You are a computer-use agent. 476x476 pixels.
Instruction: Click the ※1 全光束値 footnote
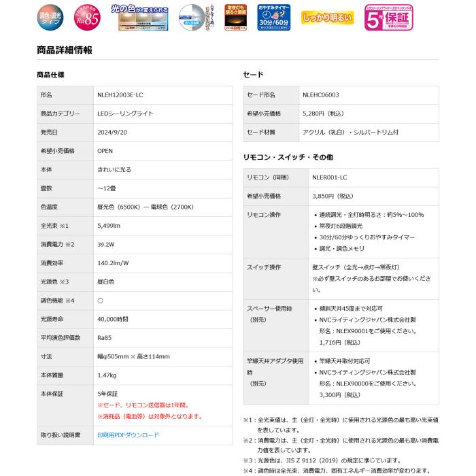[x=341, y=425]
